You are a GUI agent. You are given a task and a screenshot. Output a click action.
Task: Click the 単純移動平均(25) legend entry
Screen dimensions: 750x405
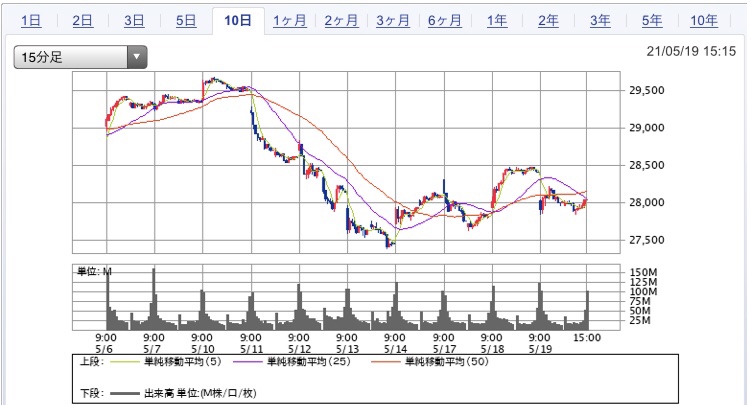click(x=309, y=361)
